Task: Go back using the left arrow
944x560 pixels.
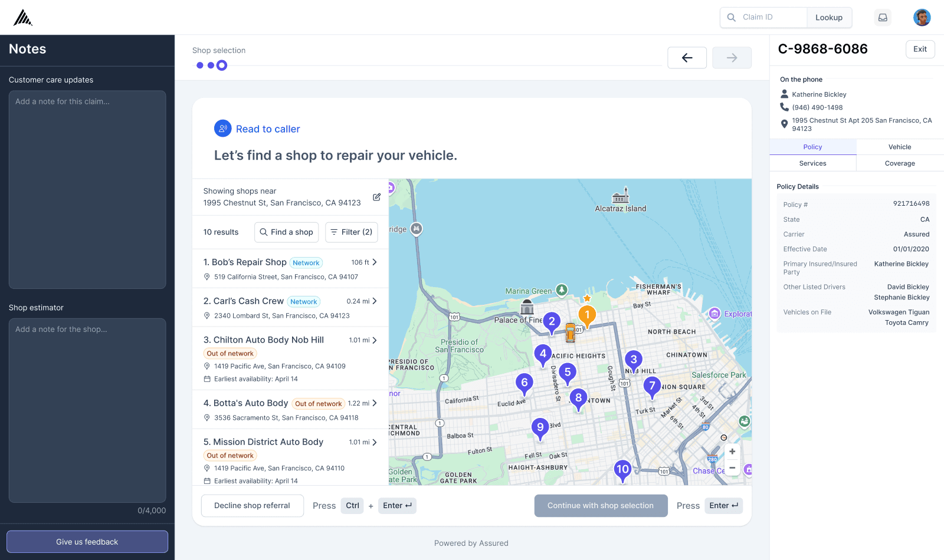Action: (687, 57)
